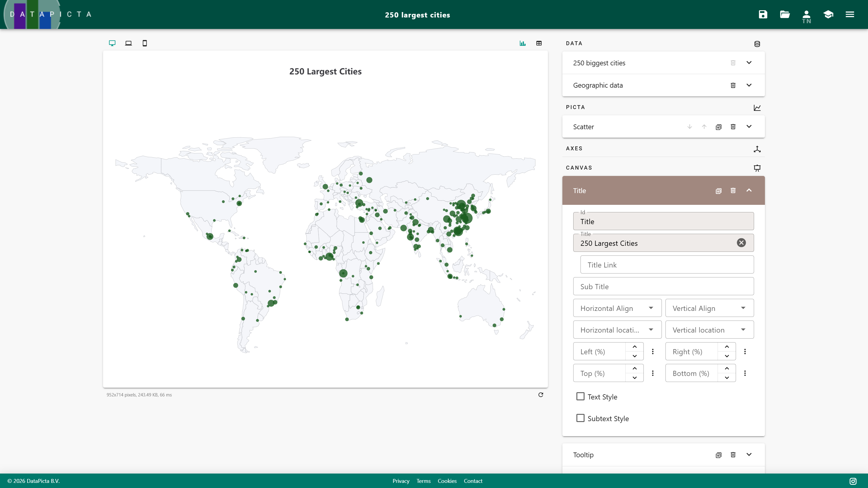The height and width of the screenshot is (488, 868).
Task: Open the Contact footer link
Action: click(473, 481)
